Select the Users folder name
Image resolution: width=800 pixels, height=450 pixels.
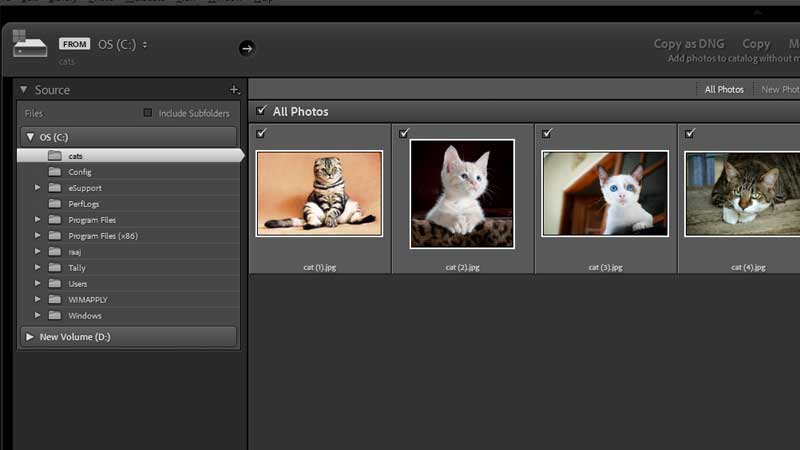point(78,284)
